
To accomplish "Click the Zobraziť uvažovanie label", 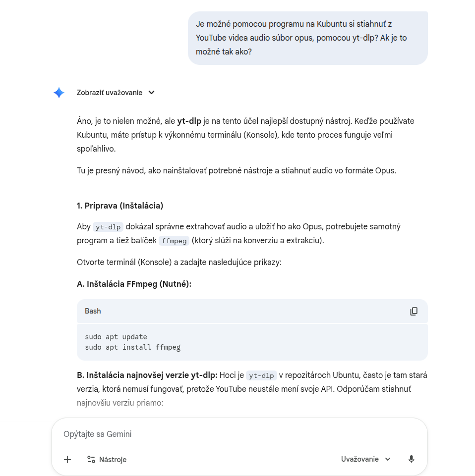I will [x=109, y=93].
